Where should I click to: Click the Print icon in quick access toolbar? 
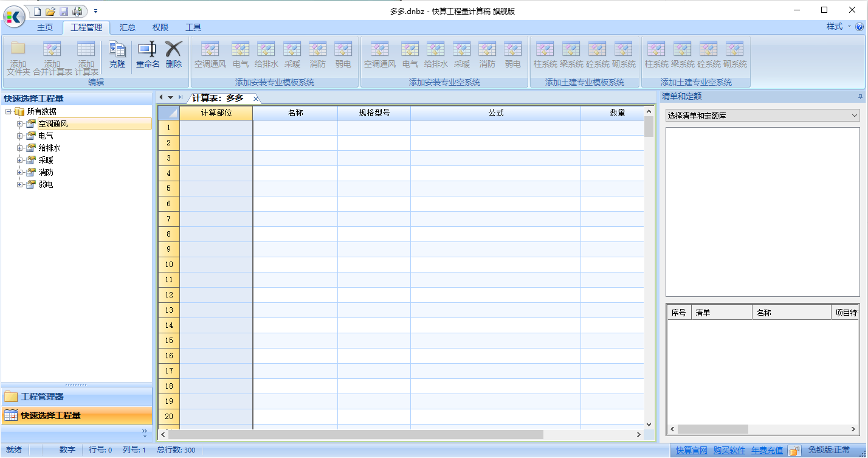coord(78,10)
